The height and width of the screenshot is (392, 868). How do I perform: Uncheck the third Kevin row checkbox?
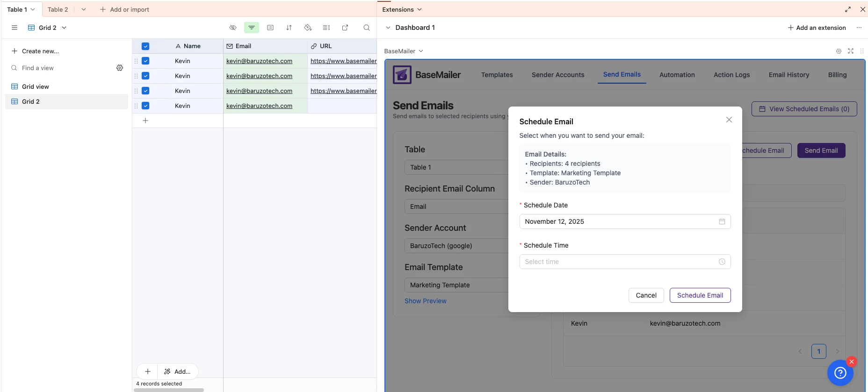click(145, 91)
